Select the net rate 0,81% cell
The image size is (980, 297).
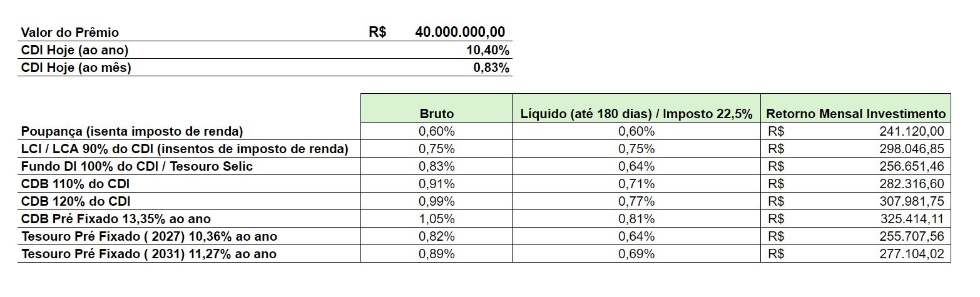[x=636, y=219]
